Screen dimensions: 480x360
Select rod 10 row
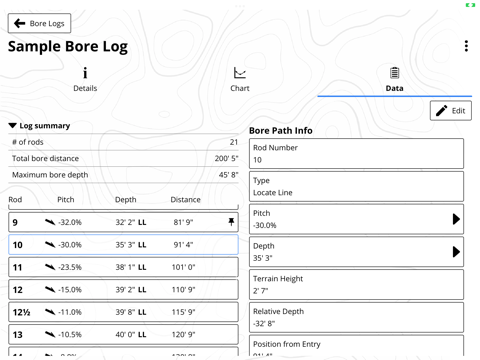[x=123, y=245]
